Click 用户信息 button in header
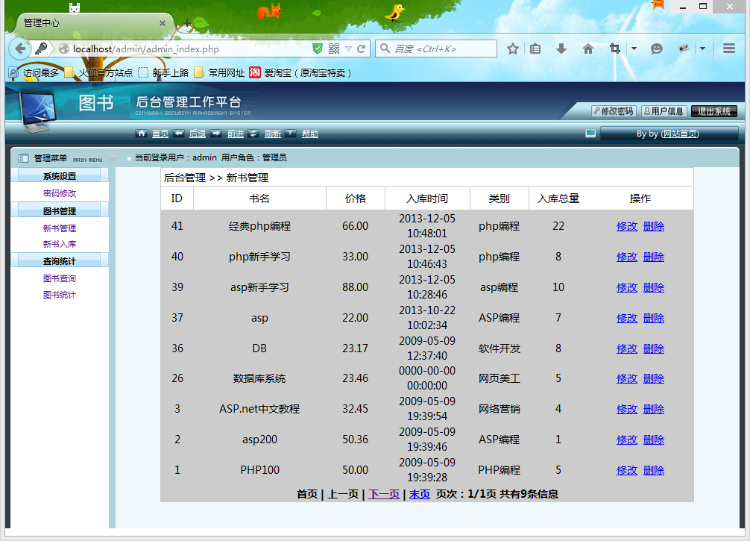This screenshot has height=541, width=750. click(x=664, y=111)
